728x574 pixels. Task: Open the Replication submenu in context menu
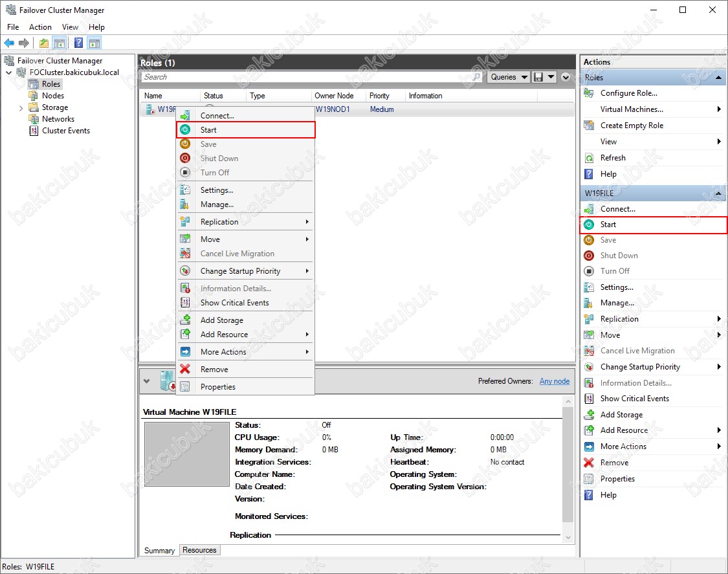click(246, 222)
